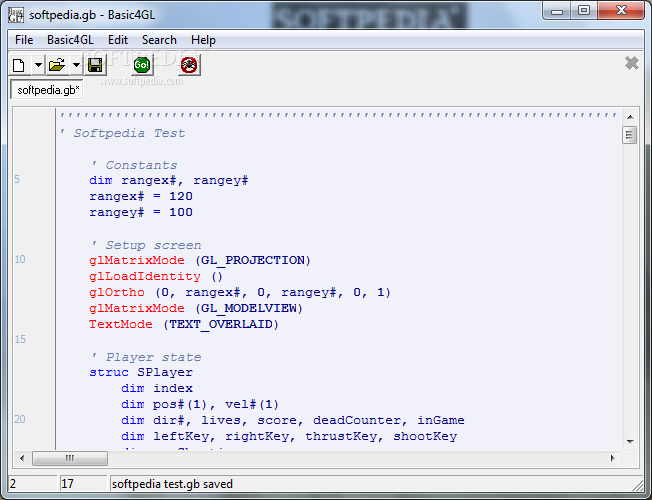Image resolution: width=652 pixels, height=500 pixels.
Task: Click the "softpedia test.gb saved" status message
Action: [x=172, y=484]
